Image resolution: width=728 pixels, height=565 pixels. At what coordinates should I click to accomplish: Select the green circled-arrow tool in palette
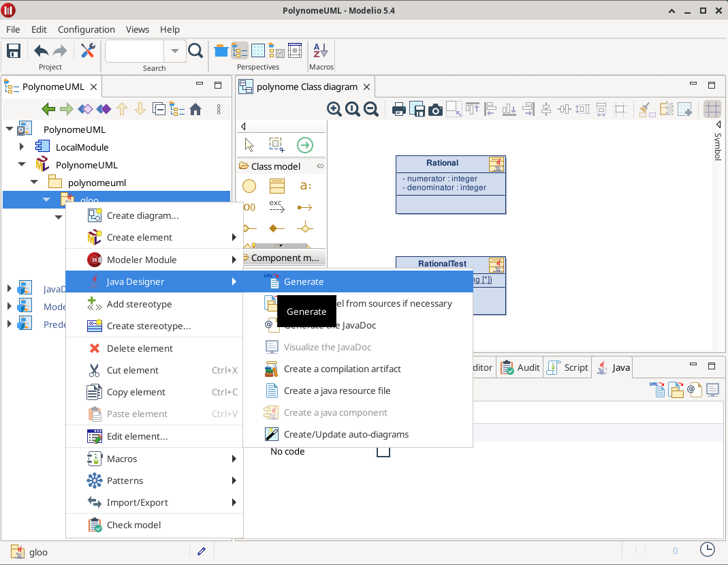pyautogui.click(x=305, y=145)
